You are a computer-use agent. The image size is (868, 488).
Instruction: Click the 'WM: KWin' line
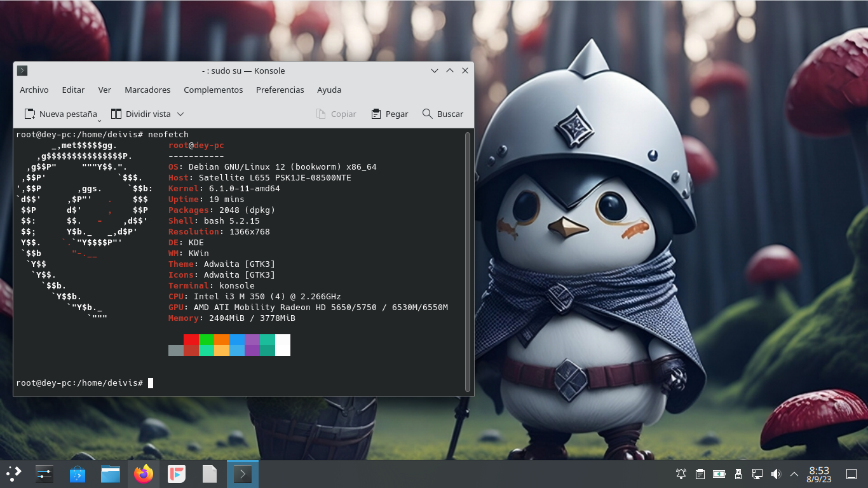[x=189, y=254]
